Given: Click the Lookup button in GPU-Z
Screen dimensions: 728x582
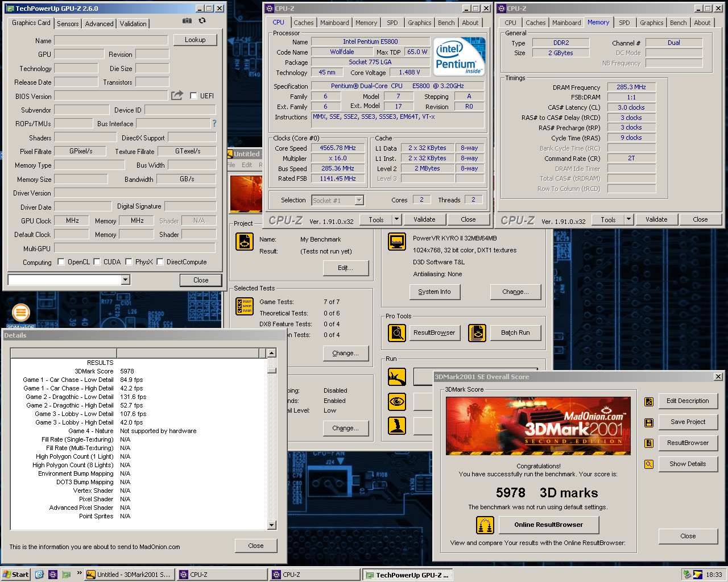Looking at the screenshot, I should [x=195, y=40].
